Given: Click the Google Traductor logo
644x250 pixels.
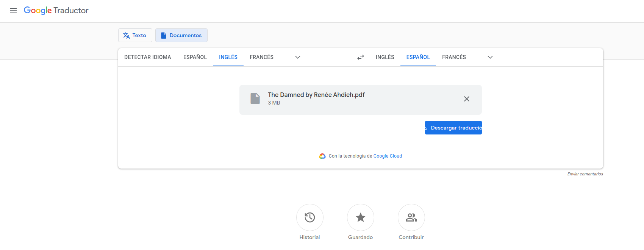Looking at the screenshot, I should 56,10.
